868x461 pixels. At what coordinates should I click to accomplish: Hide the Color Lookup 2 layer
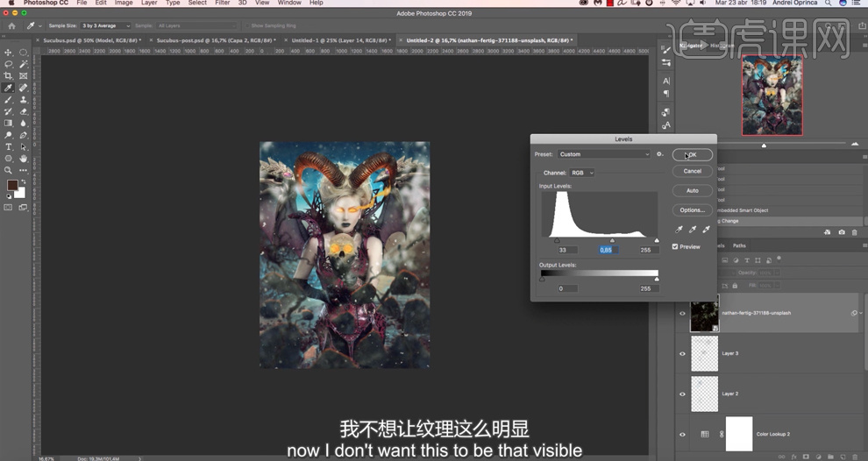click(682, 434)
